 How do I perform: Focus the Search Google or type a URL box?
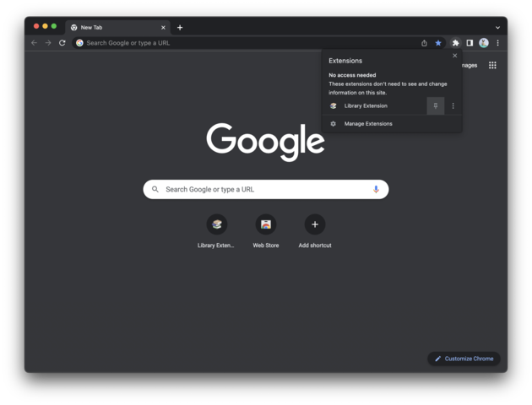pos(266,190)
